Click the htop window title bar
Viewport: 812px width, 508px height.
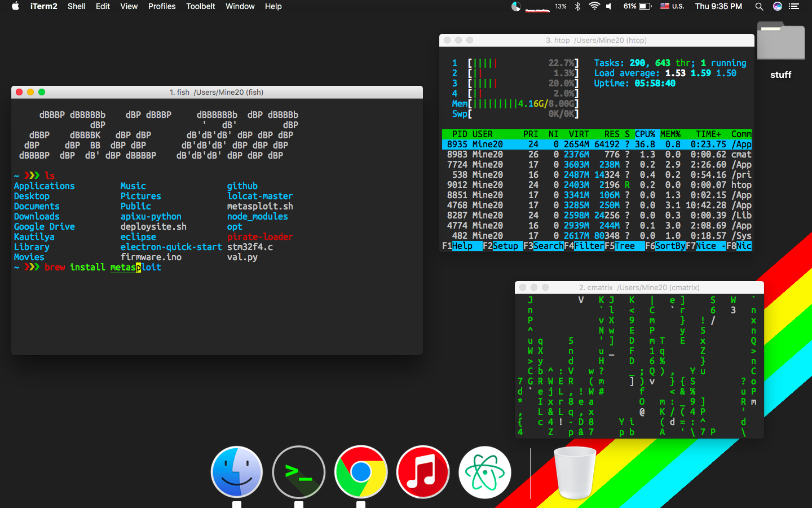pyautogui.click(x=597, y=40)
